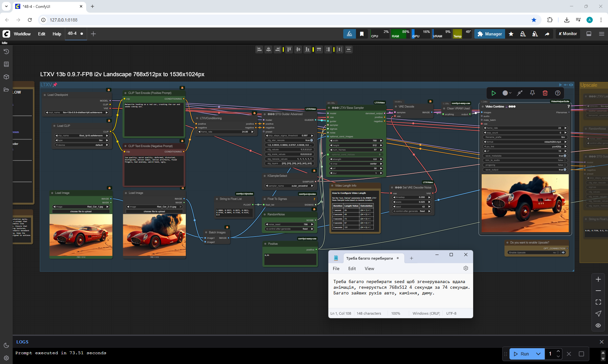Click the trash icon in node toolbar
This screenshot has width=608, height=364.
545,93
